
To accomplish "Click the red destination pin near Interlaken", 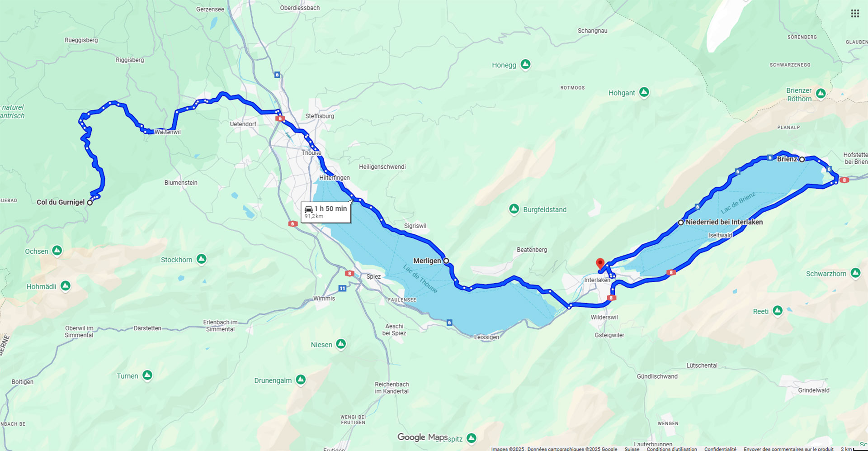I will [x=600, y=264].
